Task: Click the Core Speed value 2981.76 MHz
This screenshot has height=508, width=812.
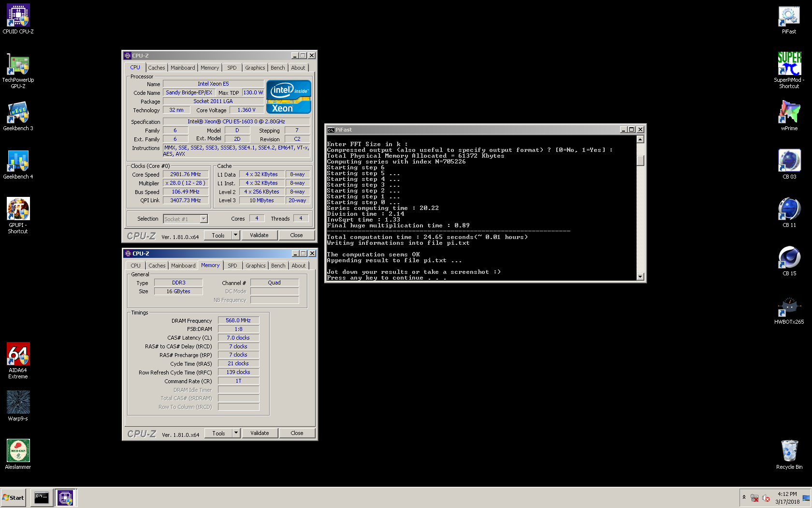Action: [186, 175]
